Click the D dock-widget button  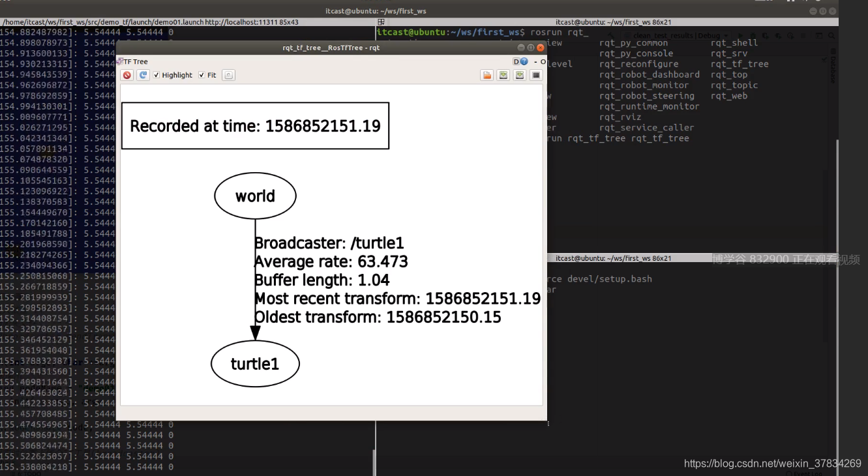[x=516, y=61]
